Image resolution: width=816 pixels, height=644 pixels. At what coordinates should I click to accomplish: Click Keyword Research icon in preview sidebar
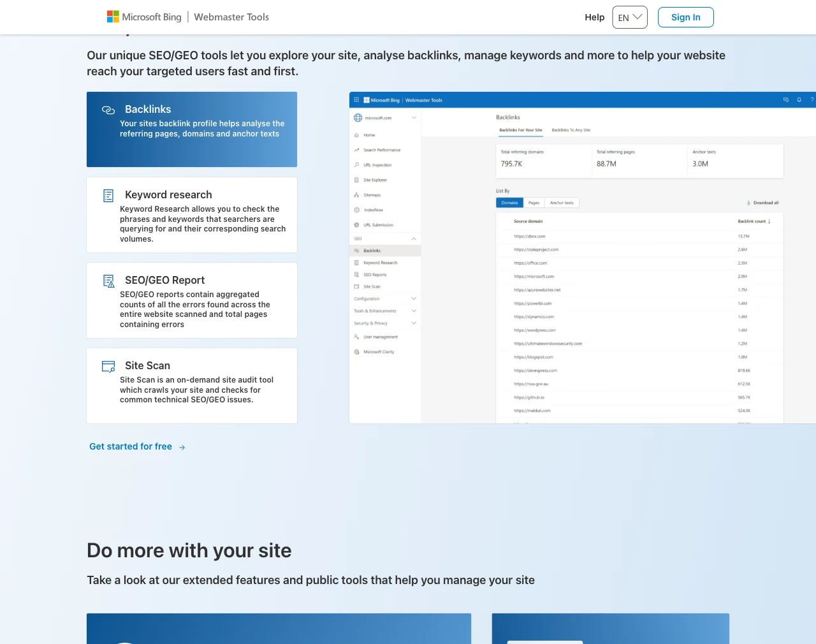point(356,263)
